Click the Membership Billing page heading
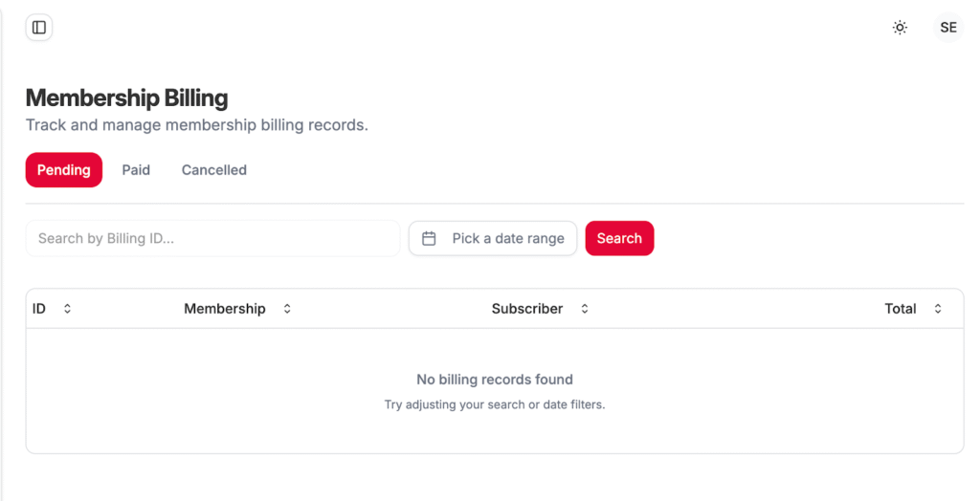 126,98
